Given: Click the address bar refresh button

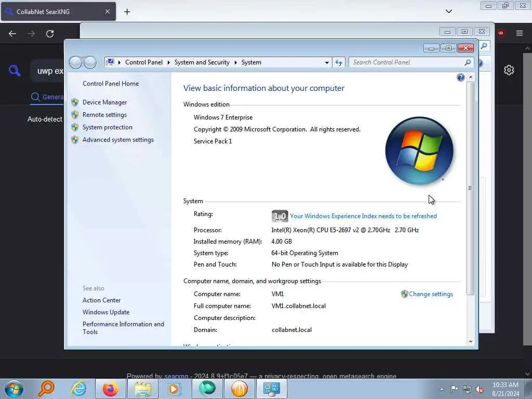Looking at the screenshot, I should click(339, 62).
